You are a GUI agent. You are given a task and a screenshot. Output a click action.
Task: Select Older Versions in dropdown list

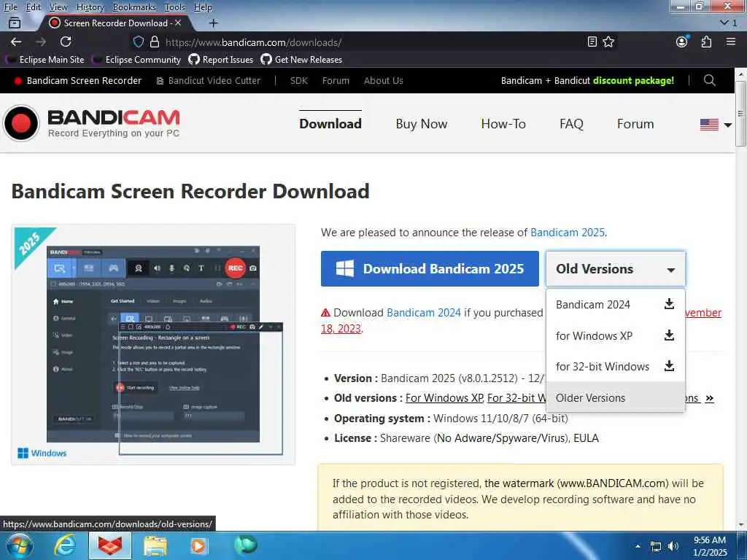click(x=615, y=397)
